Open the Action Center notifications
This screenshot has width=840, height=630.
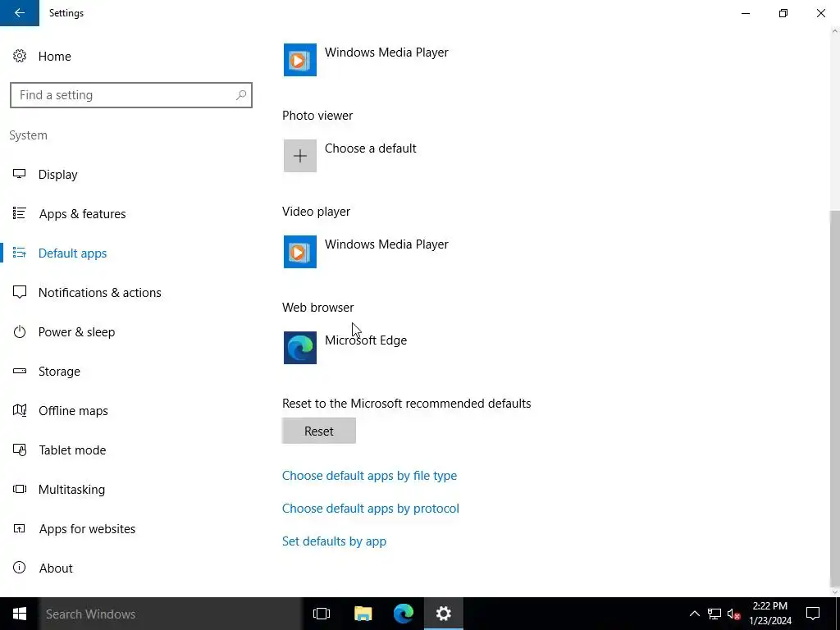click(813, 614)
